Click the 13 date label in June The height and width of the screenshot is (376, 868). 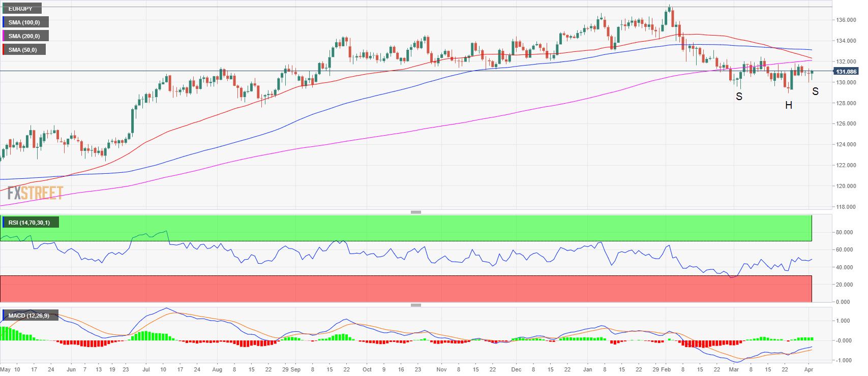[x=99, y=369]
